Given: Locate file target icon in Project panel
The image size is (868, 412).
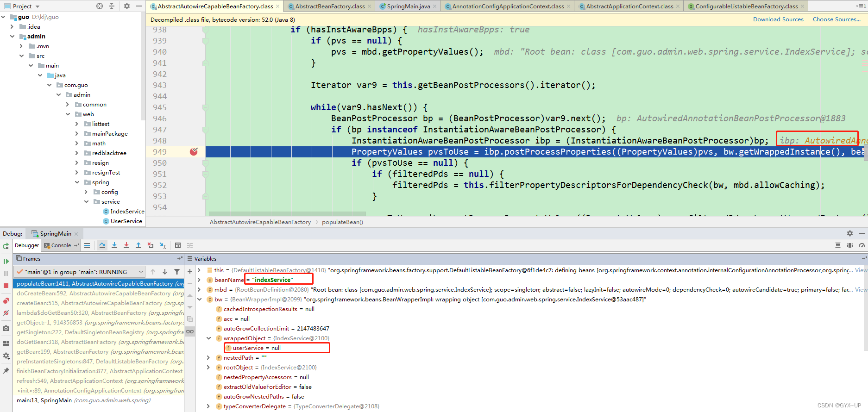Looking at the screenshot, I should click(100, 6).
